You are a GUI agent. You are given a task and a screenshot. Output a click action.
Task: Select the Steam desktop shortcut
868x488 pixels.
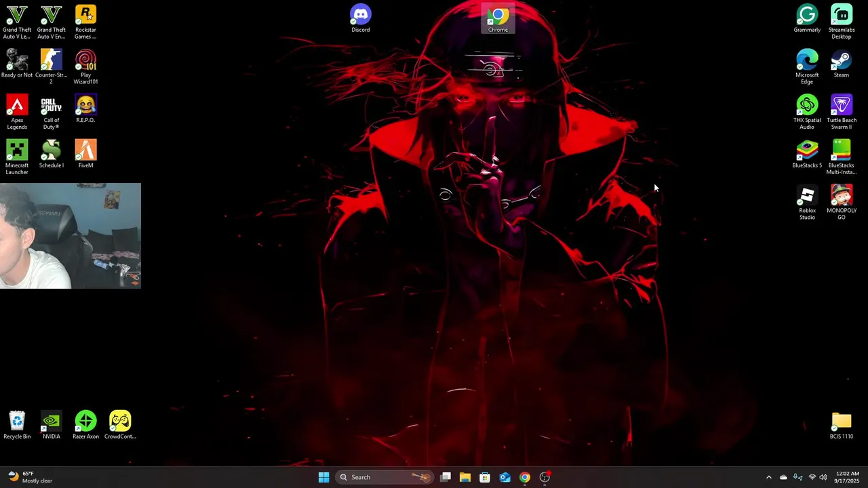tap(842, 64)
